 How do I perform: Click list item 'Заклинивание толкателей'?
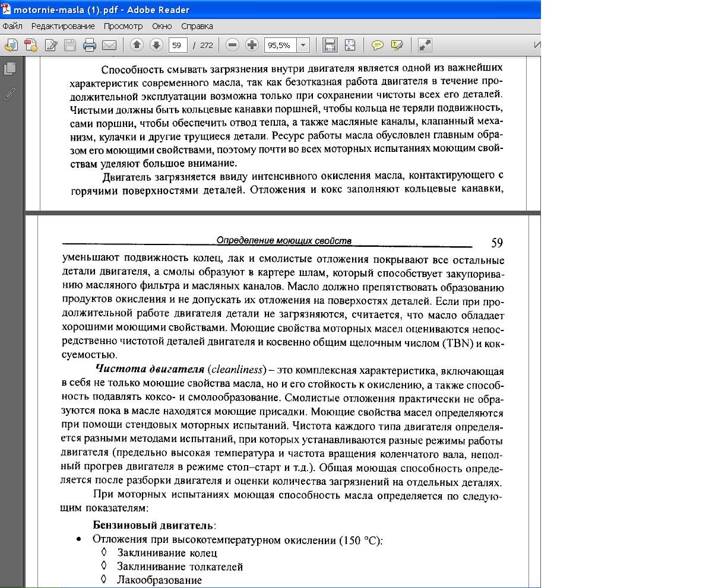coord(180,566)
